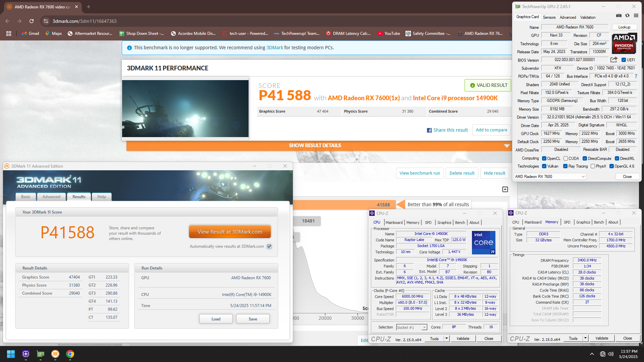This screenshot has height=362, width=644.
Task: Click the 3DMark link in the notice
Action: point(275,48)
